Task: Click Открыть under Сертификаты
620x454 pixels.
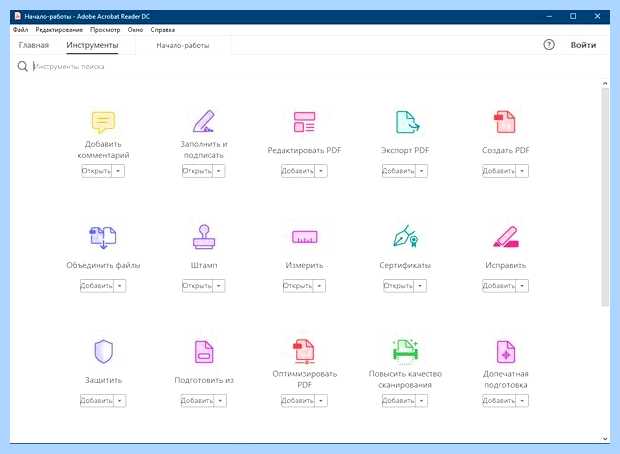Action: click(x=399, y=286)
